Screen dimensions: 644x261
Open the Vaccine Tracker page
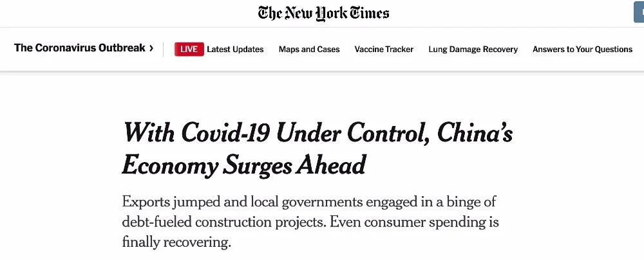(x=384, y=50)
